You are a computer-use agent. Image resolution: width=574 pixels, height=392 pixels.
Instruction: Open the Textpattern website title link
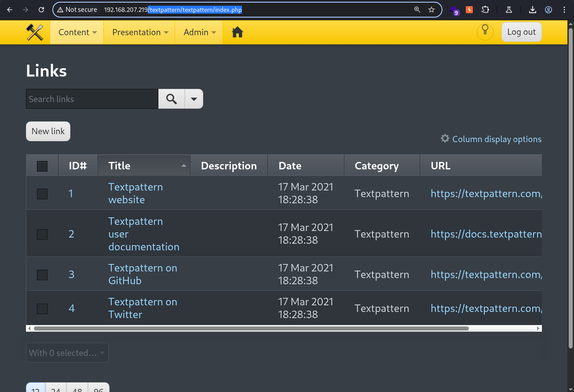point(135,193)
